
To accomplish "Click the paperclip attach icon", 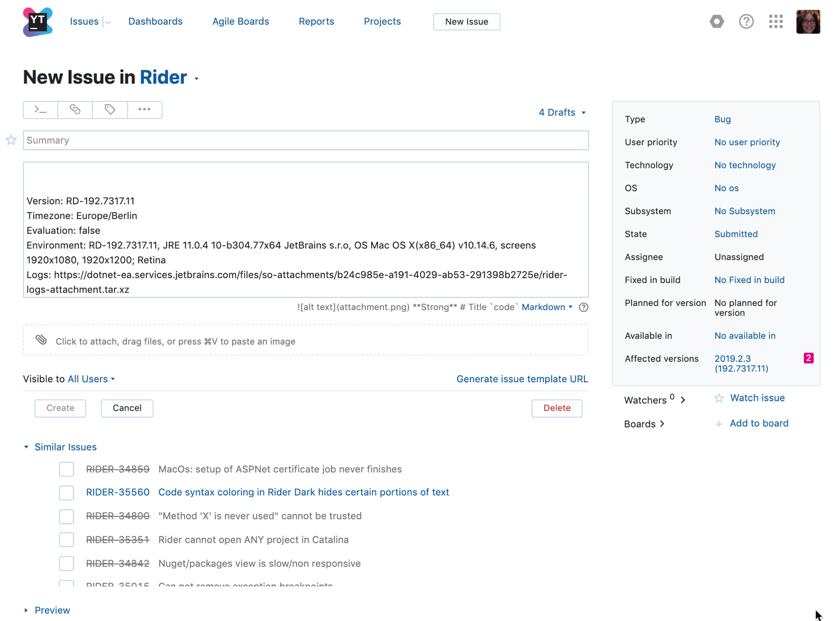I will [41, 340].
